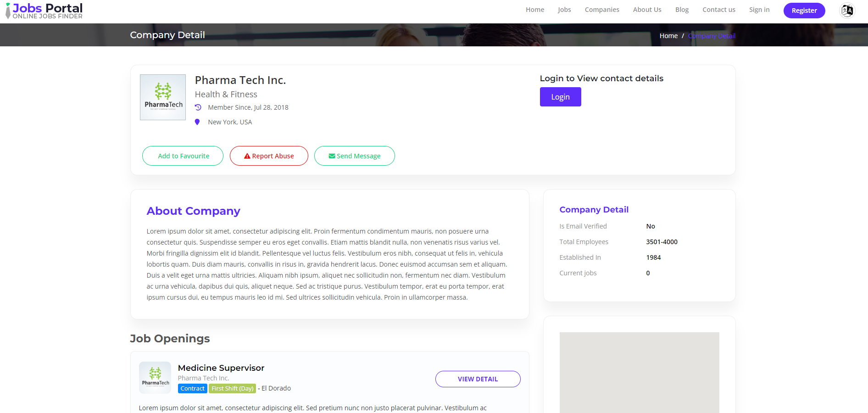The height and width of the screenshot is (413, 868).
Task: Click the language translate icon
Action: (847, 10)
